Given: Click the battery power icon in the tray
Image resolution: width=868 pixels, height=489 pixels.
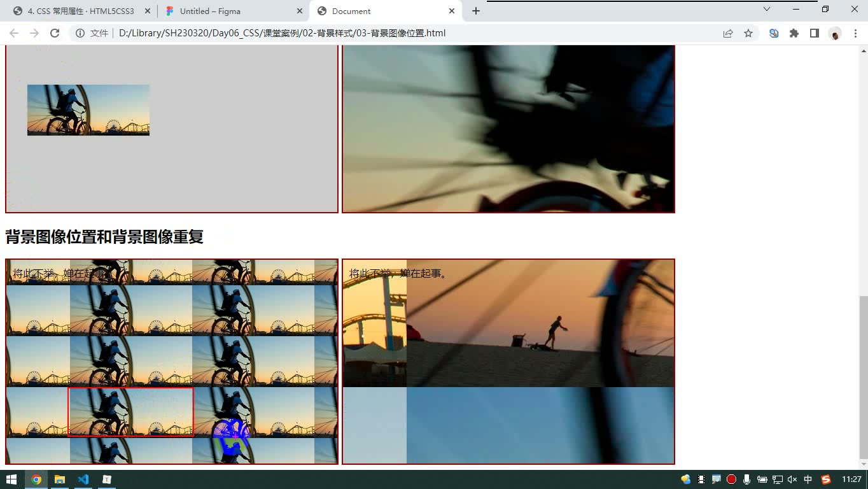Looking at the screenshot, I should [x=762, y=479].
